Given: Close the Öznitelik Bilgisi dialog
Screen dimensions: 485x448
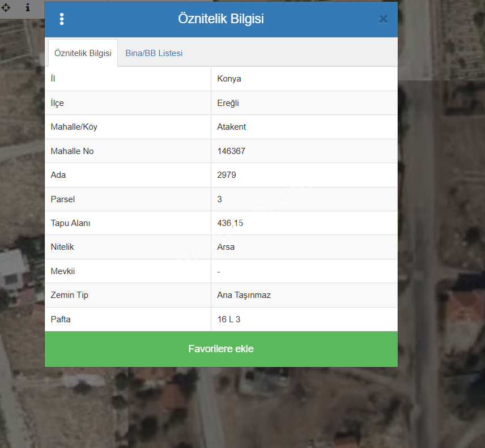Looking at the screenshot, I should (384, 19).
